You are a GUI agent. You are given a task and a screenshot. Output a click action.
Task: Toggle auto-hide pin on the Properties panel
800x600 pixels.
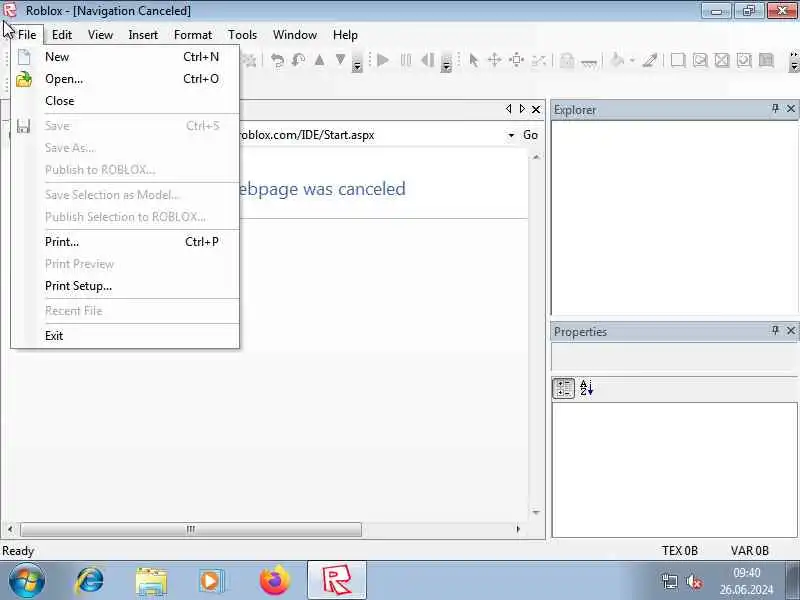pos(775,331)
